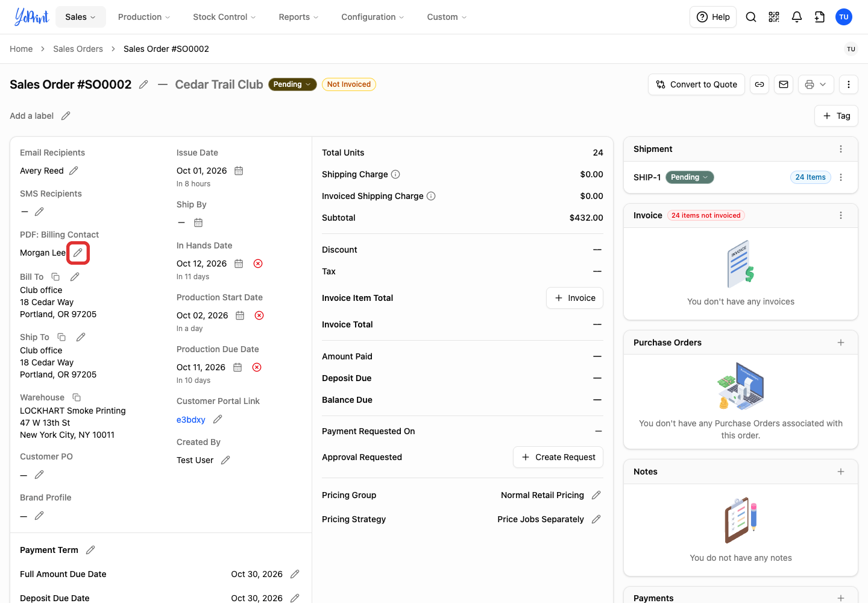This screenshot has height=603, width=868.
Task: Edit SMS Recipients with pencil icon
Action: coord(39,212)
